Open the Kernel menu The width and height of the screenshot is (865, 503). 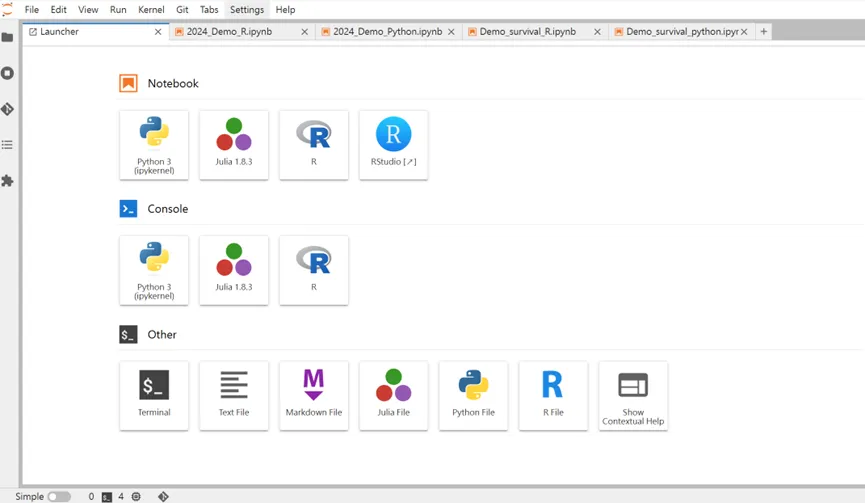coord(151,9)
